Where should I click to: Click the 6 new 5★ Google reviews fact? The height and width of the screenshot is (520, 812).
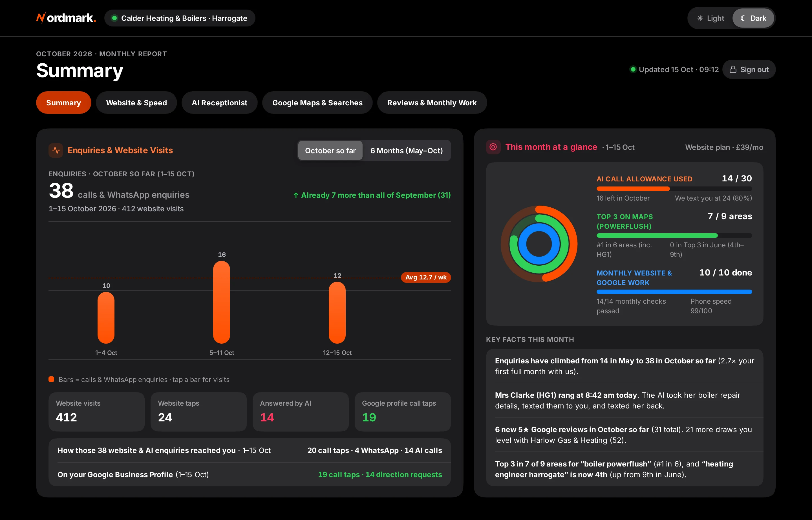625,435
